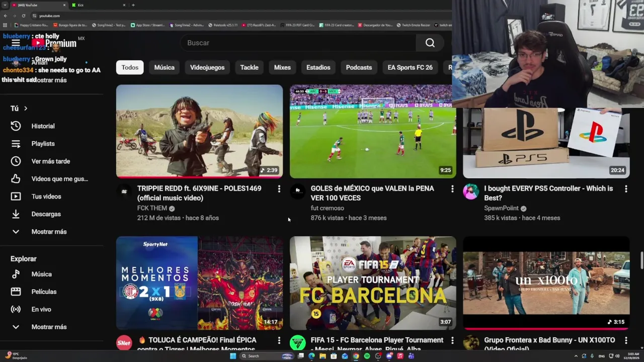Open the Windows Start menu
This screenshot has height=362, width=644.
point(233,356)
